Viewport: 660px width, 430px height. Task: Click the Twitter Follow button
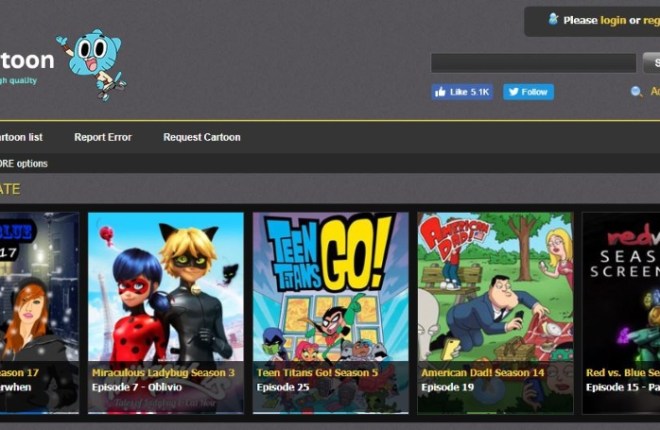(528, 92)
